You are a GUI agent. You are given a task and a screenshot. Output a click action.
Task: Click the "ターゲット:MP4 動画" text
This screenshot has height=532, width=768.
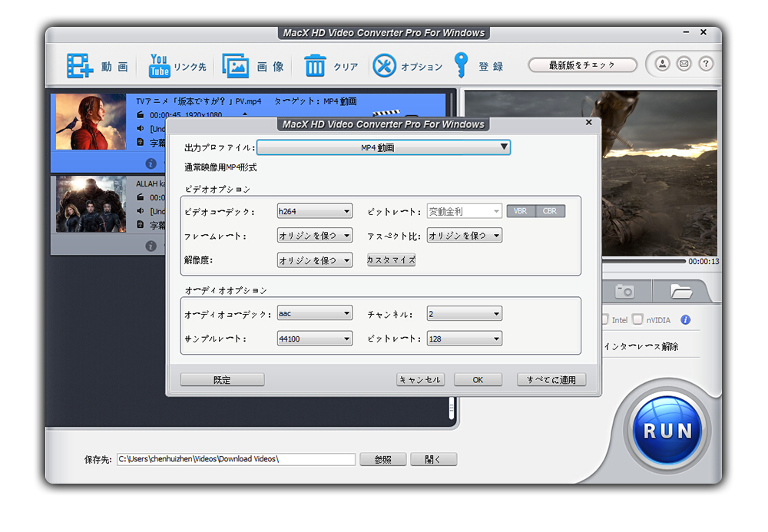click(x=316, y=101)
